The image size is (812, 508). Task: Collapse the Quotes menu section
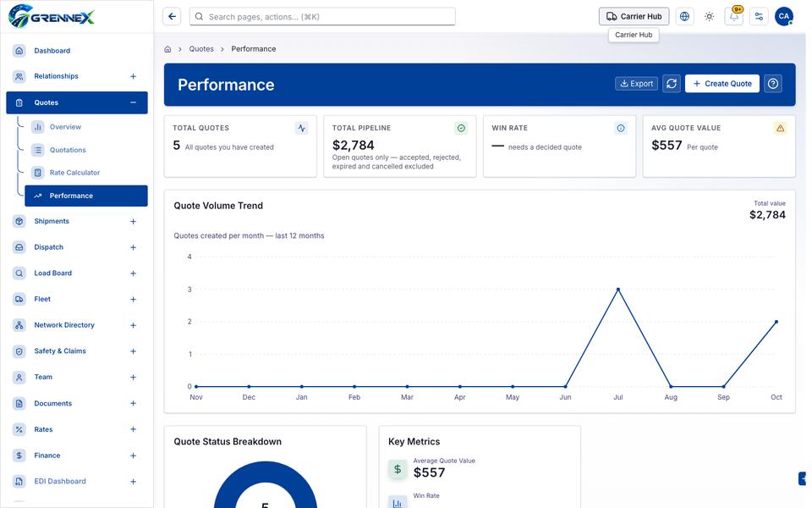133,102
